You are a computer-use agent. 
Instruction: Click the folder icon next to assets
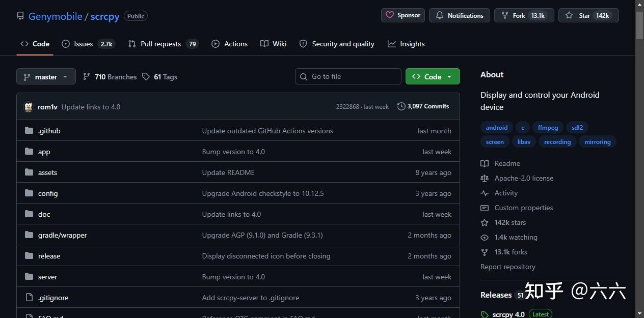tap(29, 172)
